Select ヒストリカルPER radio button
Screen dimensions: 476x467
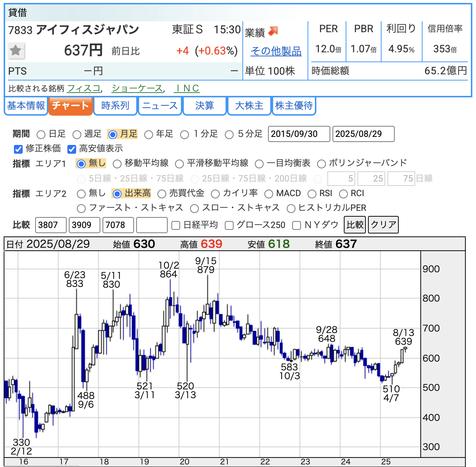point(291,209)
